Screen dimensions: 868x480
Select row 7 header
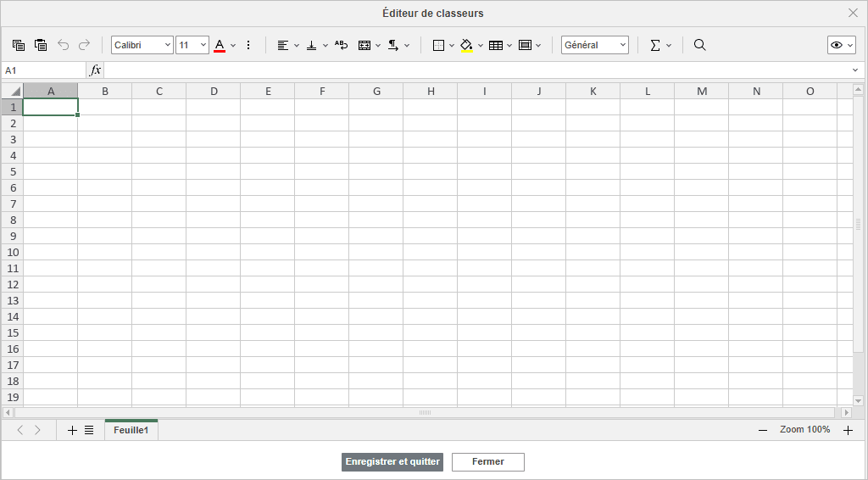click(13, 204)
